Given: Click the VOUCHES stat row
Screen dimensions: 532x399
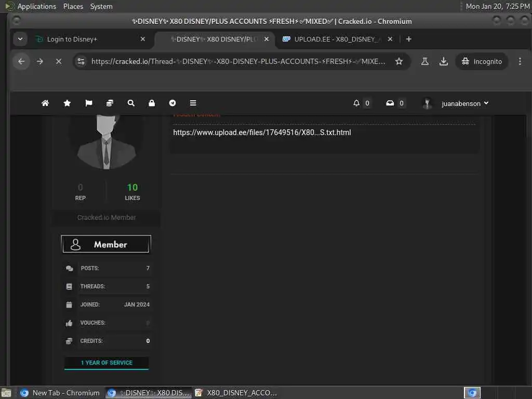Looking at the screenshot, I should [x=107, y=323].
